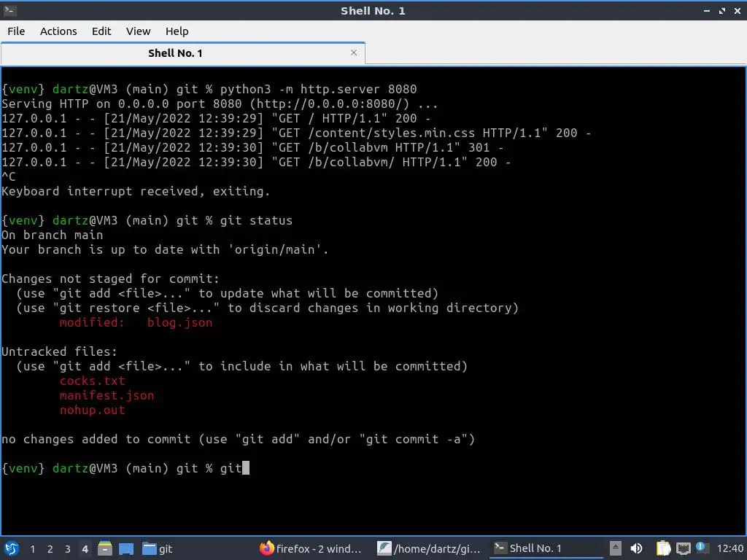The width and height of the screenshot is (747, 560).
Task: Open the Lubuntu application menu
Action: pos(12,548)
